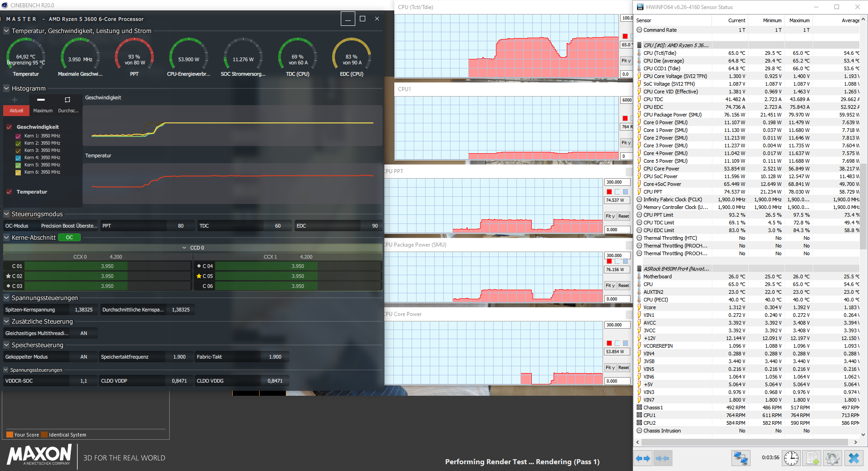Viewport: 868px width, 471px height.
Task: Click the fan icon beside Chassis1 row
Action: (639, 408)
